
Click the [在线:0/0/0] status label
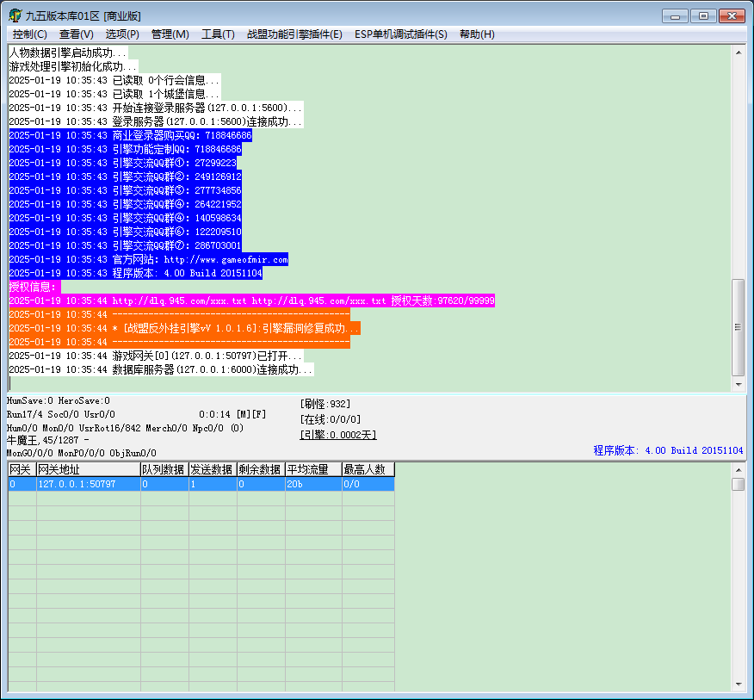[330, 419]
